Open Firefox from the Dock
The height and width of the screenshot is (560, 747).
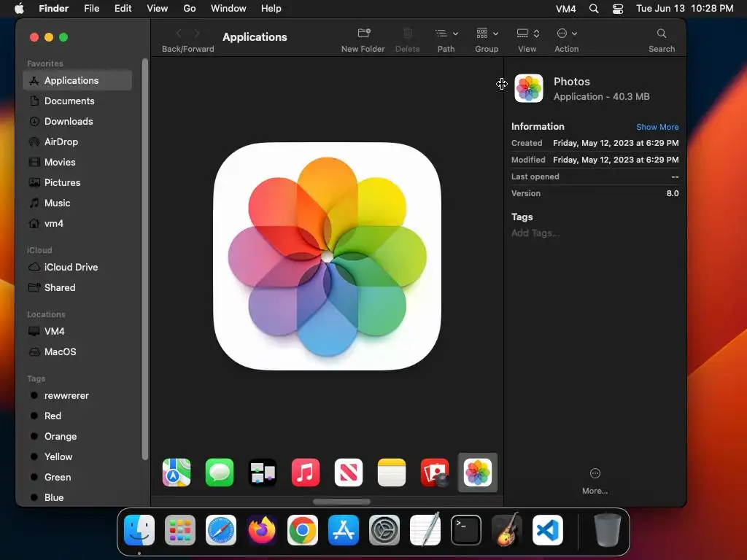pos(262,530)
